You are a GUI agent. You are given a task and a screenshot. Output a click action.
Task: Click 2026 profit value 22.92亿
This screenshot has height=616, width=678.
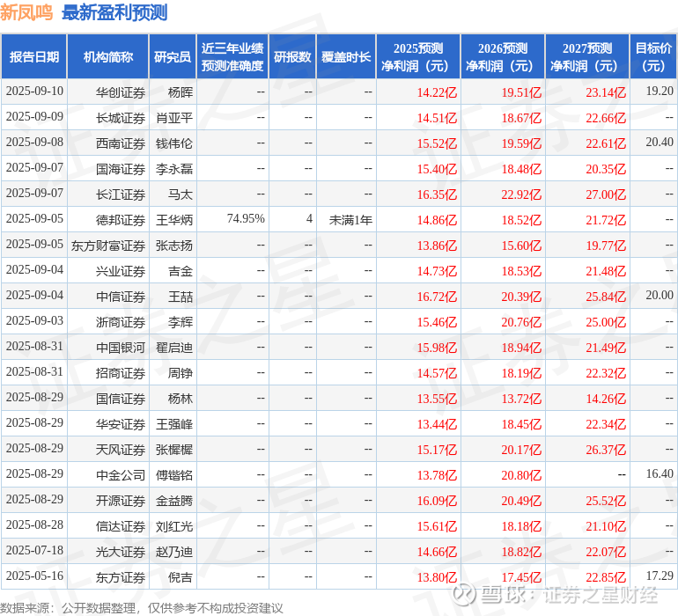point(521,194)
